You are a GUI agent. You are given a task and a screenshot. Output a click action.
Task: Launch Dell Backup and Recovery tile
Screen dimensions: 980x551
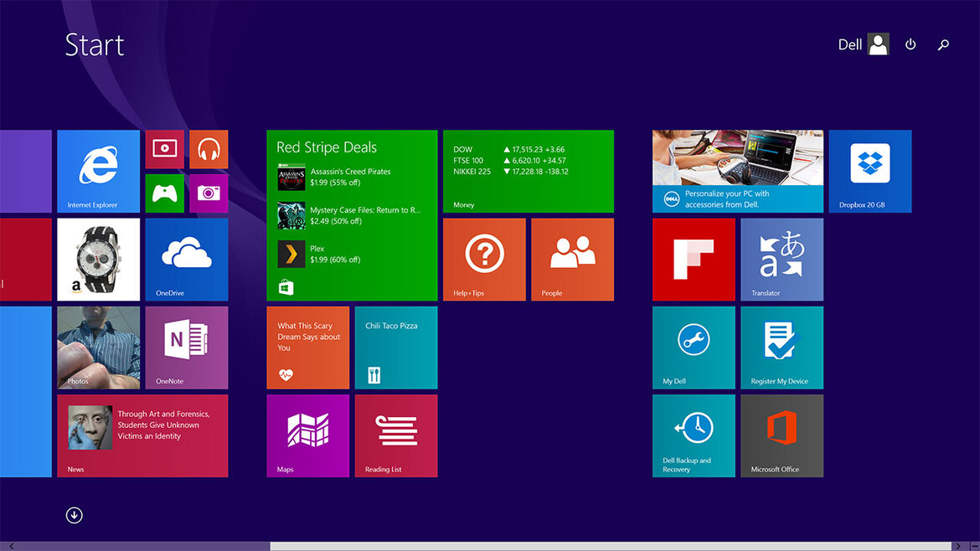click(694, 435)
